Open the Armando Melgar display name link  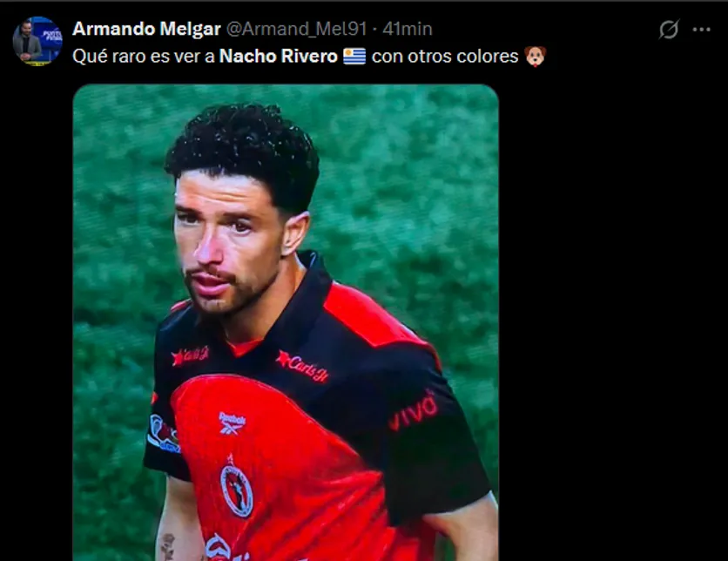(146, 29)
